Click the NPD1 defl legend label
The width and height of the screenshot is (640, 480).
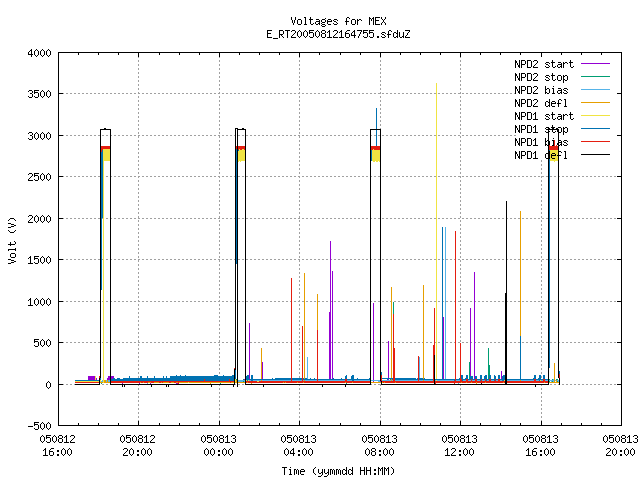point(541,156)
